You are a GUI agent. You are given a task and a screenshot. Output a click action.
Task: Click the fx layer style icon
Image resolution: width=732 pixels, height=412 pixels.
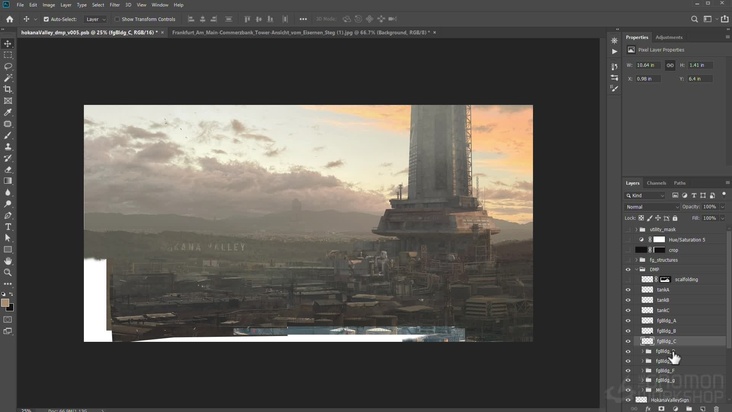[648, 409]
